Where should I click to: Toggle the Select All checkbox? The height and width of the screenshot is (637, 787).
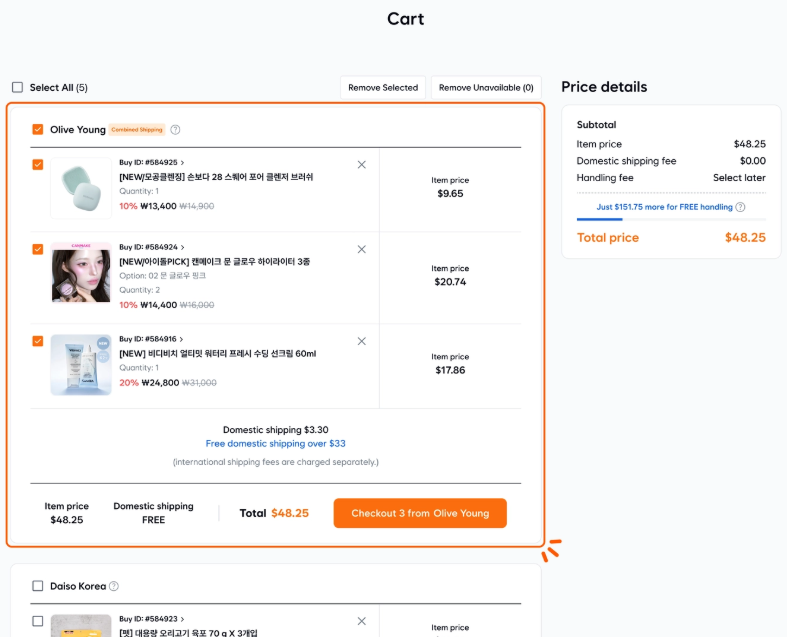17,88
